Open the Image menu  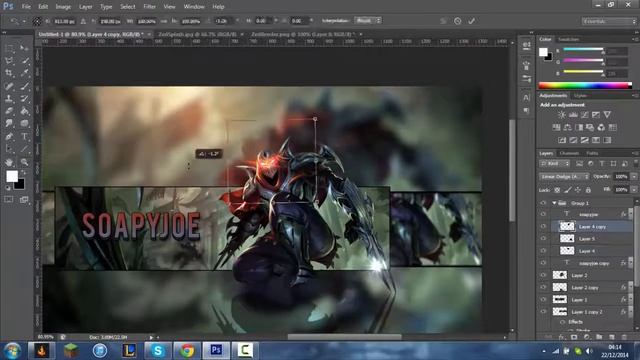[63, 7]
